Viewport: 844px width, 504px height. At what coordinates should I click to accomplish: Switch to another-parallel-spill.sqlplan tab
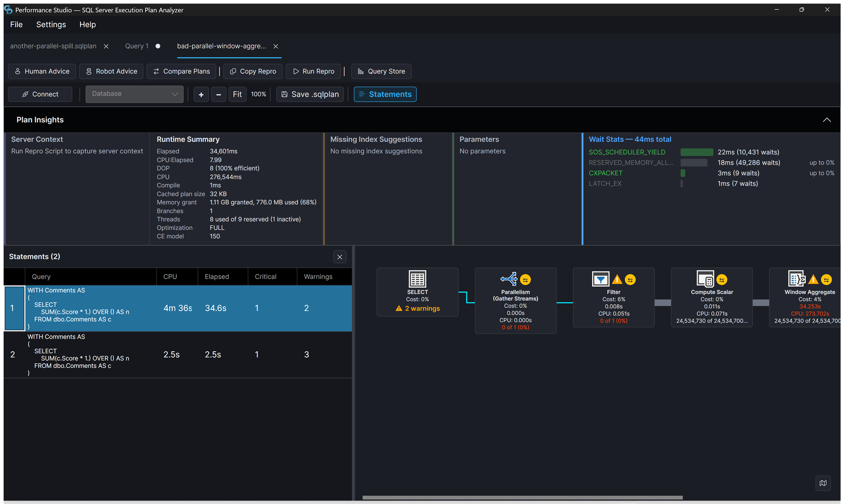point(53,46)
